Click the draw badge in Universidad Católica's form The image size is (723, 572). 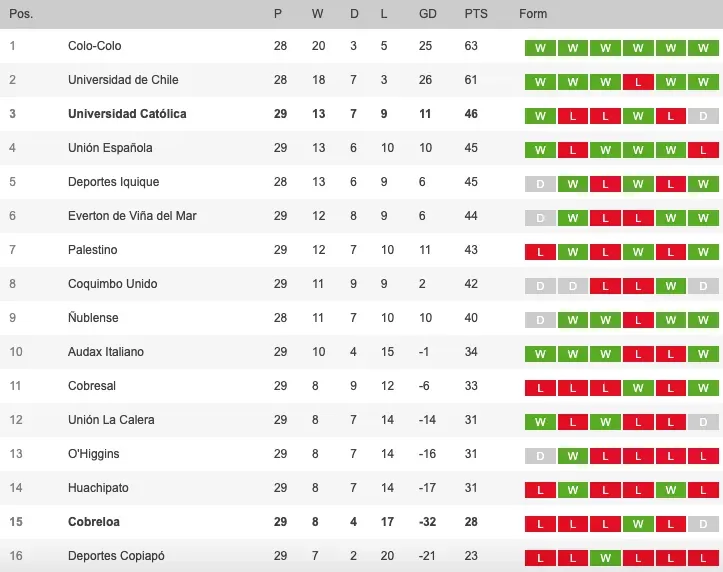point(702,116)
